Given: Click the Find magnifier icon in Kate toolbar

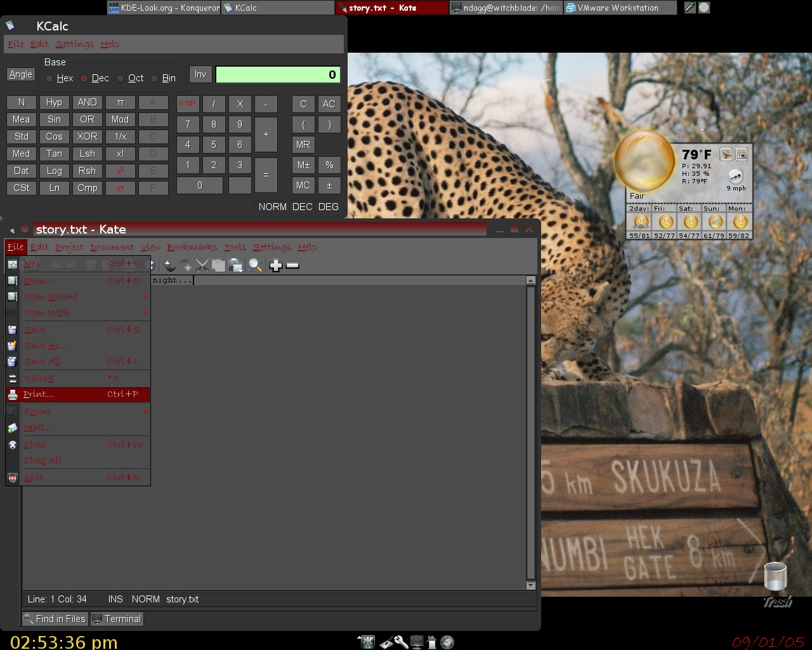Looking at the screenshot, I should (255, 265).
